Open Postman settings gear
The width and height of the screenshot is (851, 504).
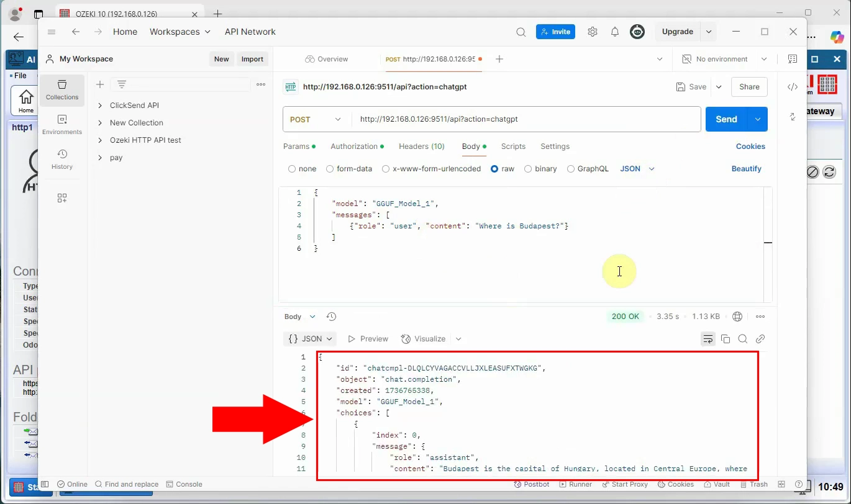[x=593, y=32]
